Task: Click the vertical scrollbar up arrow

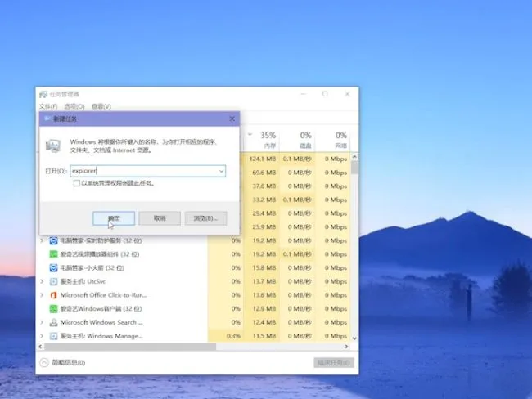Action: coord(354,157)
